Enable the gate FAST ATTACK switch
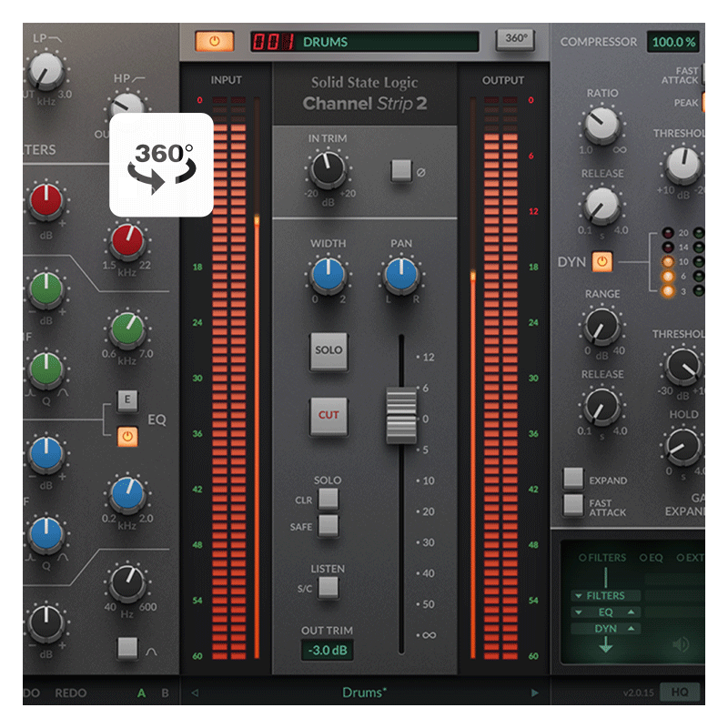Screen dimensions: 728x728 point(573,505)
